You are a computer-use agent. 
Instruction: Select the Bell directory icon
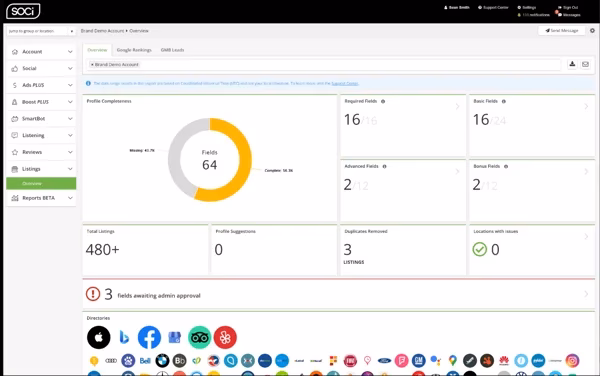[145, 360]
